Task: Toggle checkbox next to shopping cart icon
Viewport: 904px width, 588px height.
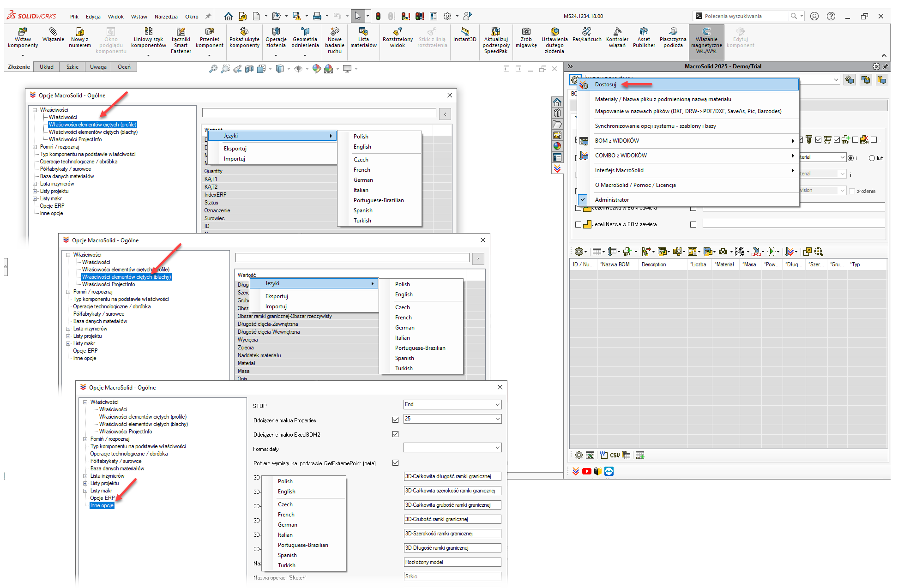Action: pyautogui.click(x=819, y=139)
